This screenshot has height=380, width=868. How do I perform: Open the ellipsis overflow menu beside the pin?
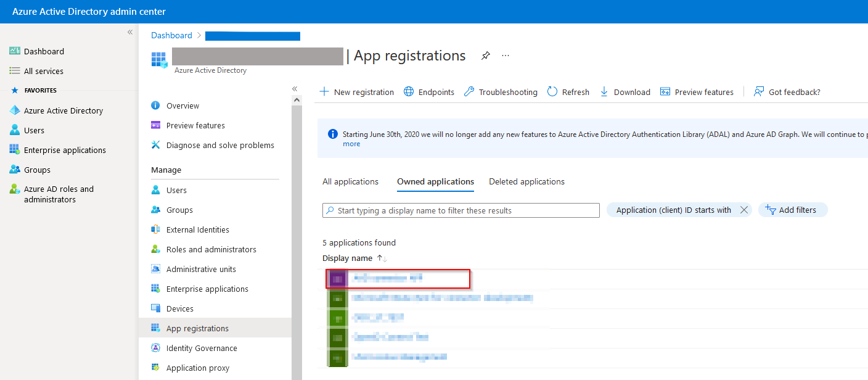coord(505,56)
